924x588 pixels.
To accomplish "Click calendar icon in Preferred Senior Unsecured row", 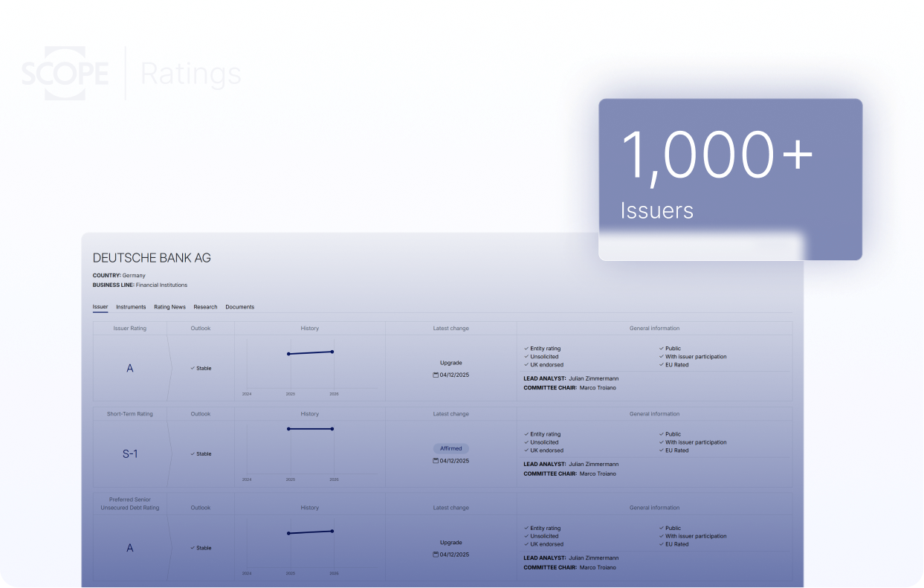I will [436, 555].
